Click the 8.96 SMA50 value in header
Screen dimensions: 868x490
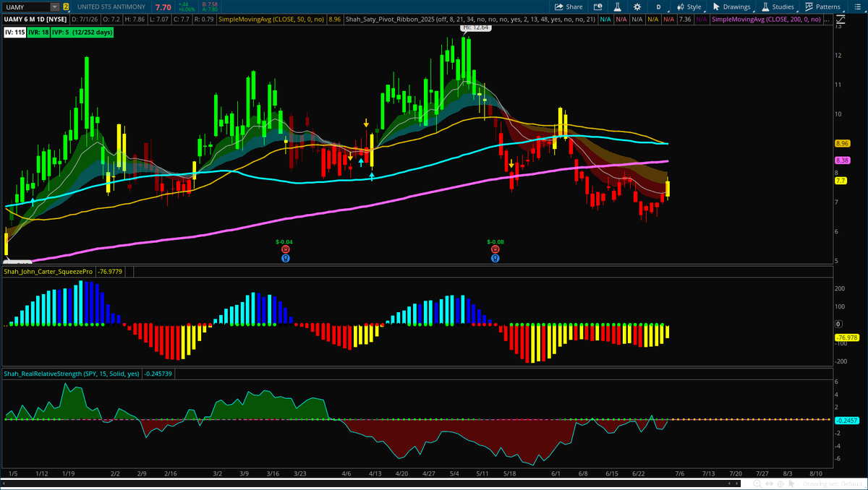335,20
